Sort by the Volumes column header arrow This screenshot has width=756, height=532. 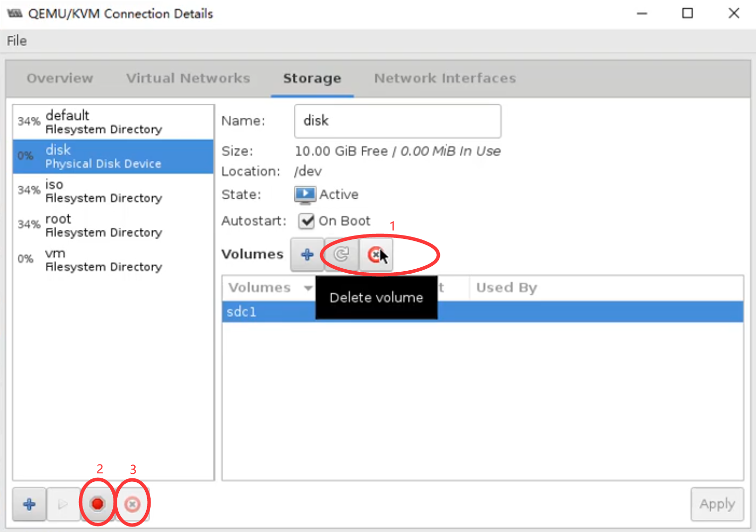coord(308,288)
